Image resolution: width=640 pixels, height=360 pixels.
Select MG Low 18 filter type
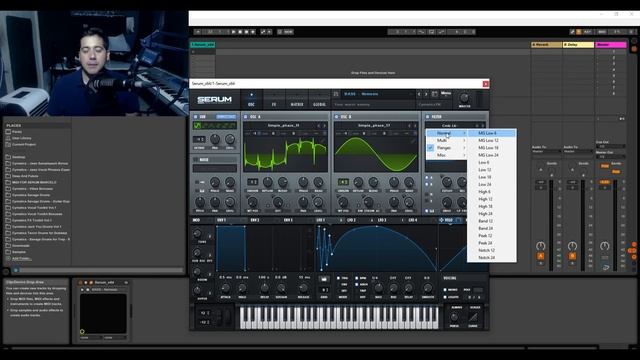[491, 148]
